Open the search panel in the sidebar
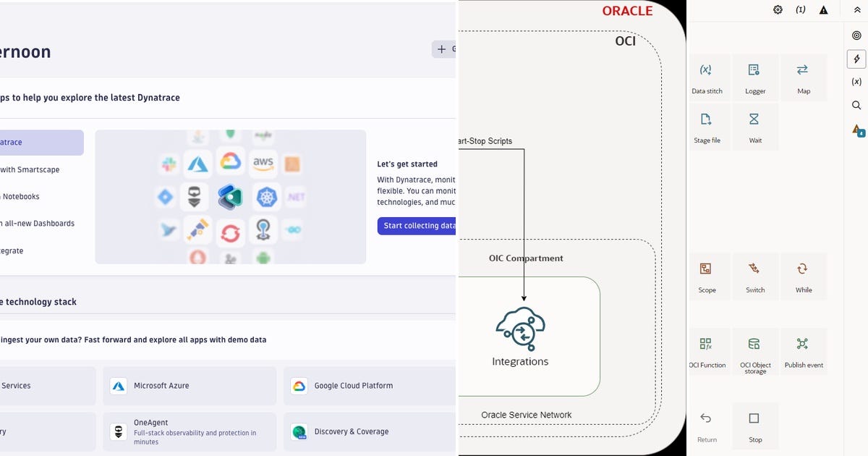The height and width of the screenshot is (456, 868). [856, 105]
